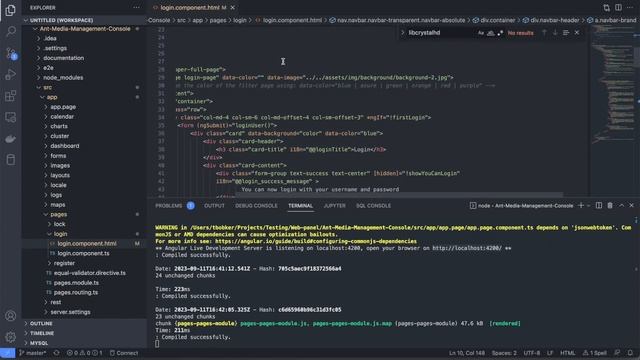Open Explorer views and more actions menu
The width and height of the screenshot is (640, 360).
tap(136, 7)
